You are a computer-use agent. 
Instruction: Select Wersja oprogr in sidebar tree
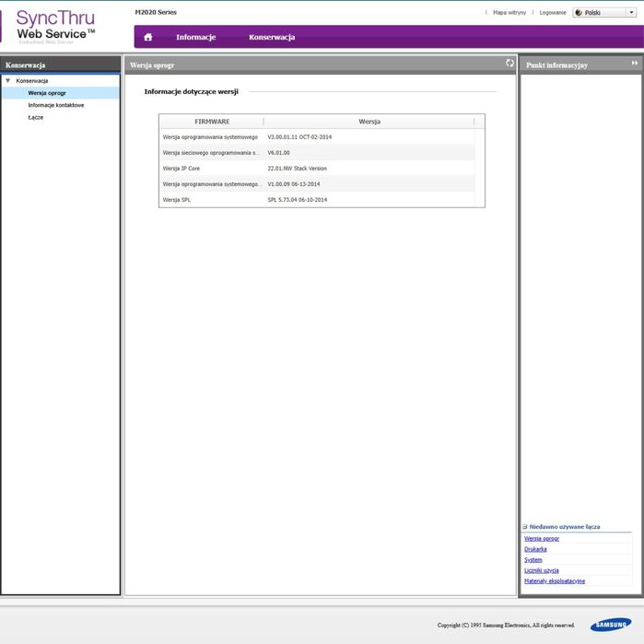[61, 93]
